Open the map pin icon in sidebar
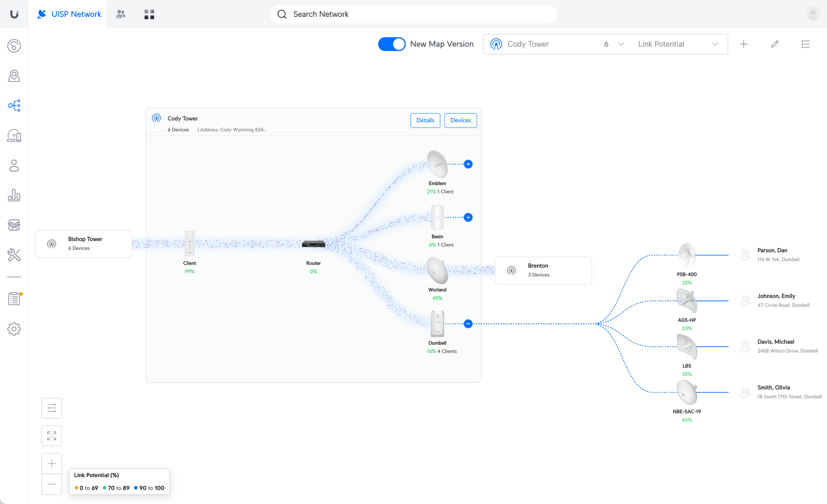 click(14, 76)
